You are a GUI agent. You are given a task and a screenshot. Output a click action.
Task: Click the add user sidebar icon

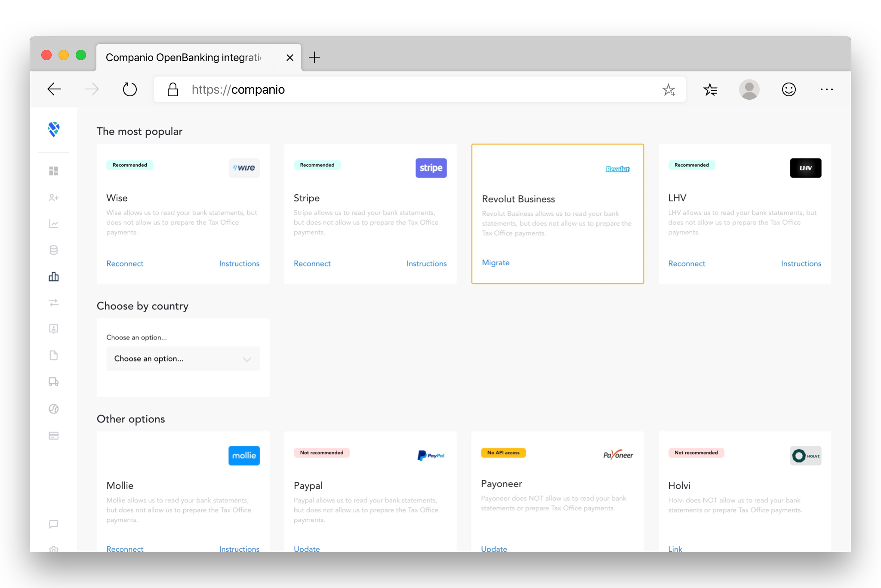[53, 198]
